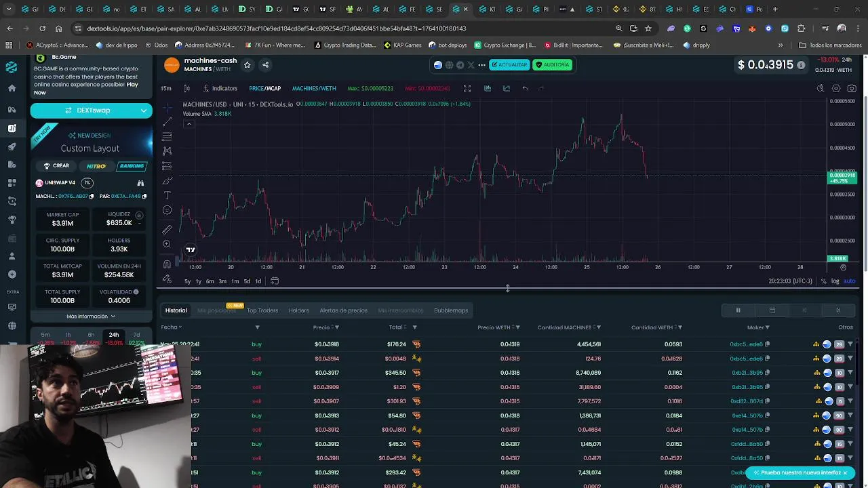The image size is (868, 488).
Task: Toggle auto scale on chart
Action: tap(849, 281)
